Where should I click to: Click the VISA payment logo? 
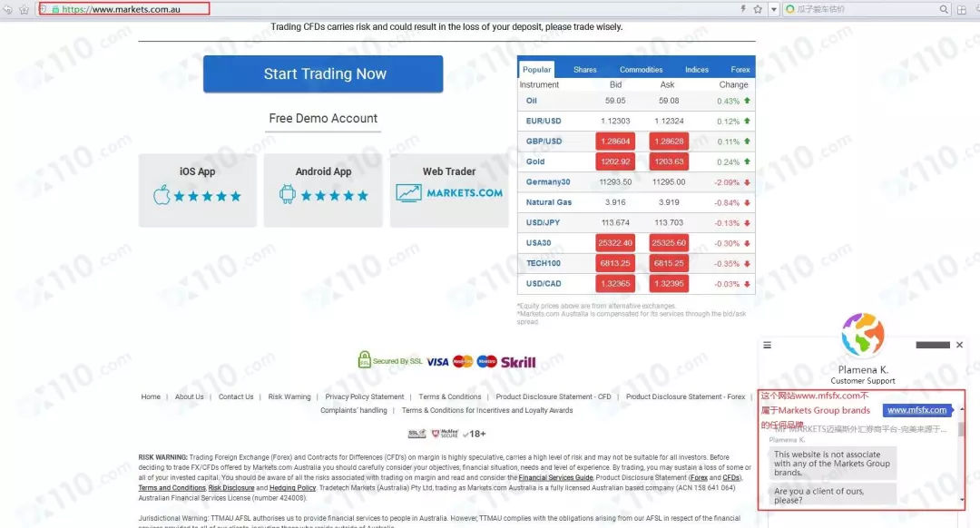[x=437, y=362]
